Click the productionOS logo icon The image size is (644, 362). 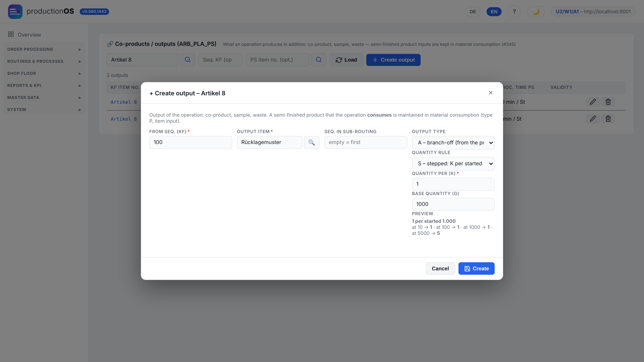pyautogui.click(x=15, y=11)
